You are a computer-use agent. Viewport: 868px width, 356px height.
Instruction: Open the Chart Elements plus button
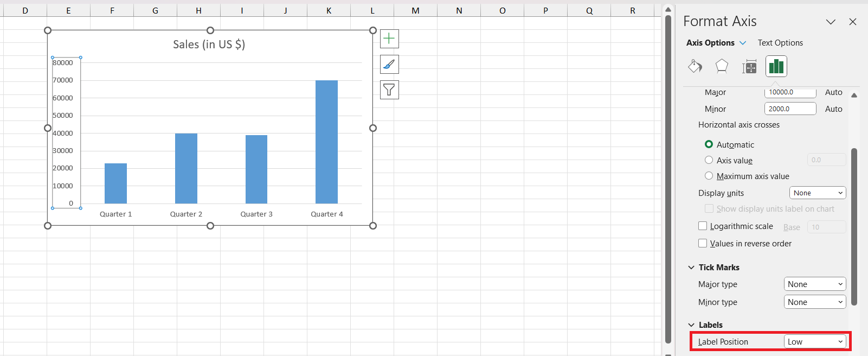(389, 39)
